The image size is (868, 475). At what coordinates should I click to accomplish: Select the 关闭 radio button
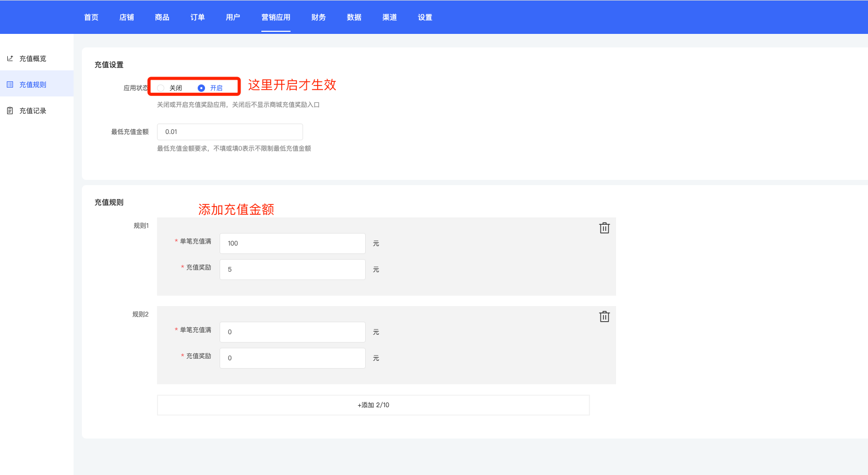(x=161, y=88)
